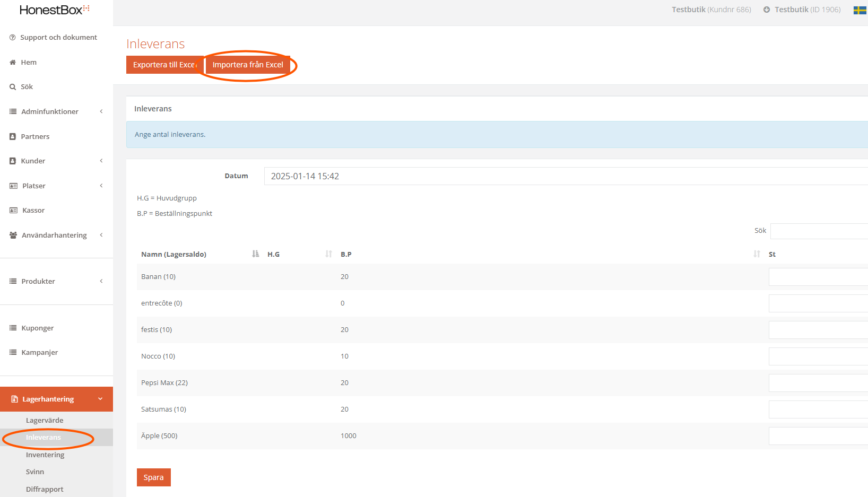Click the Partners contact icon
The image size is (868, 497).
[13, 137]
